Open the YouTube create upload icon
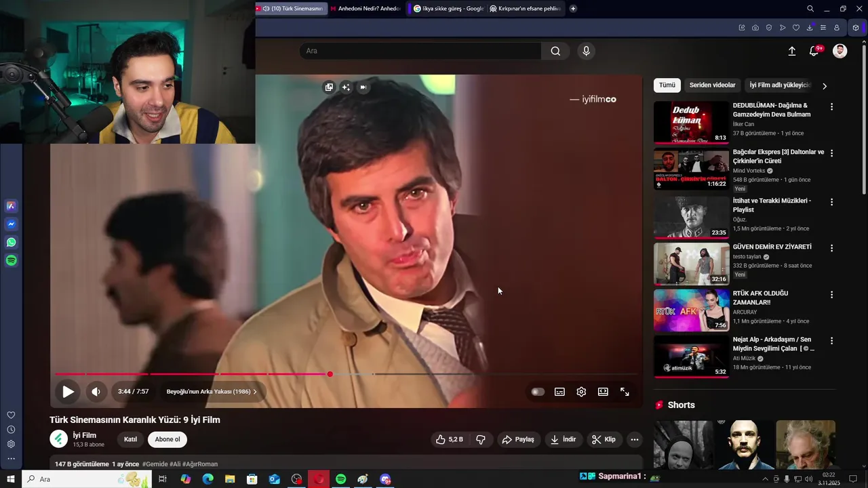 791,51
